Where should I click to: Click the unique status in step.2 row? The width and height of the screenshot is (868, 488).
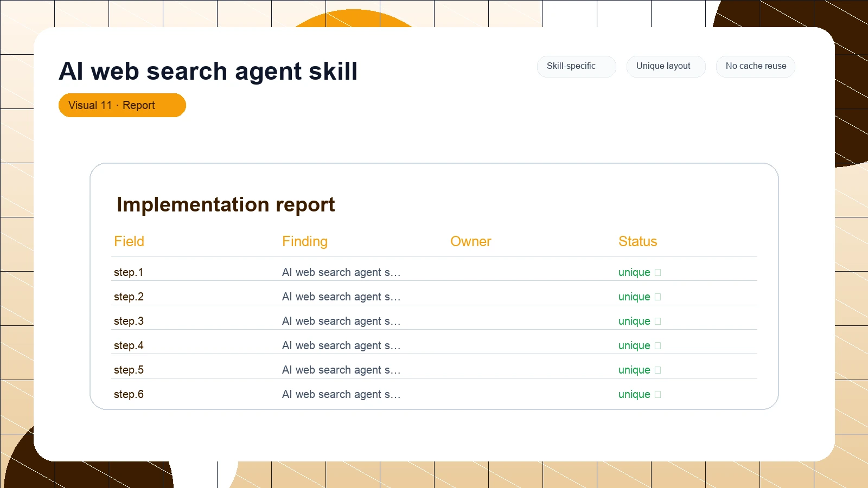click(634, 297)
